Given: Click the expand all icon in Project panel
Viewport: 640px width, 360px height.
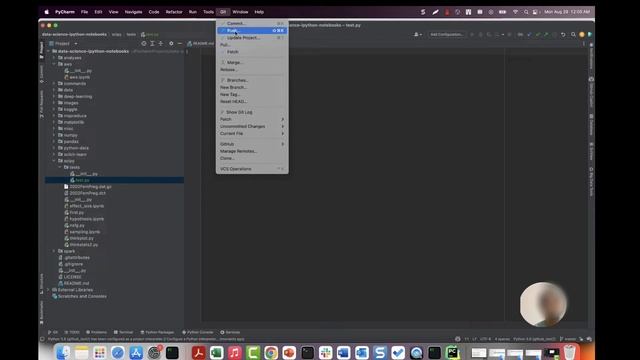Looking at the screenshot, I should click(x=152, y=43).
